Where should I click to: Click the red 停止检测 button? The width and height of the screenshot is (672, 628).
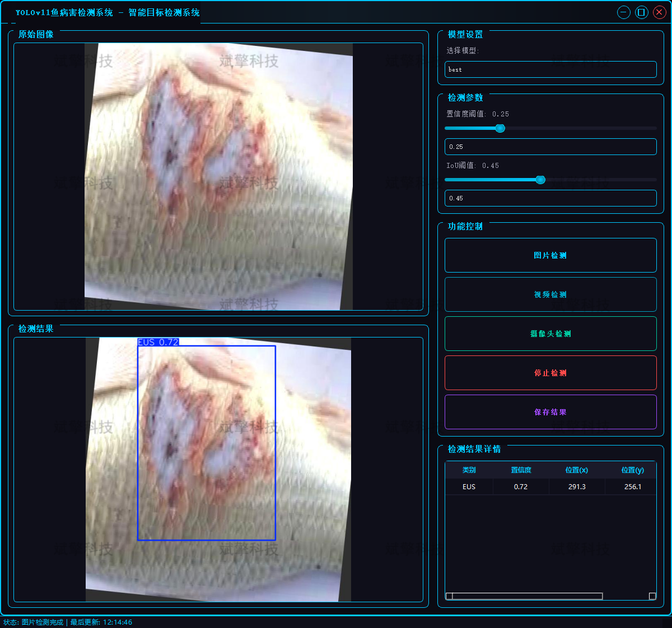[x=550, y=373]
